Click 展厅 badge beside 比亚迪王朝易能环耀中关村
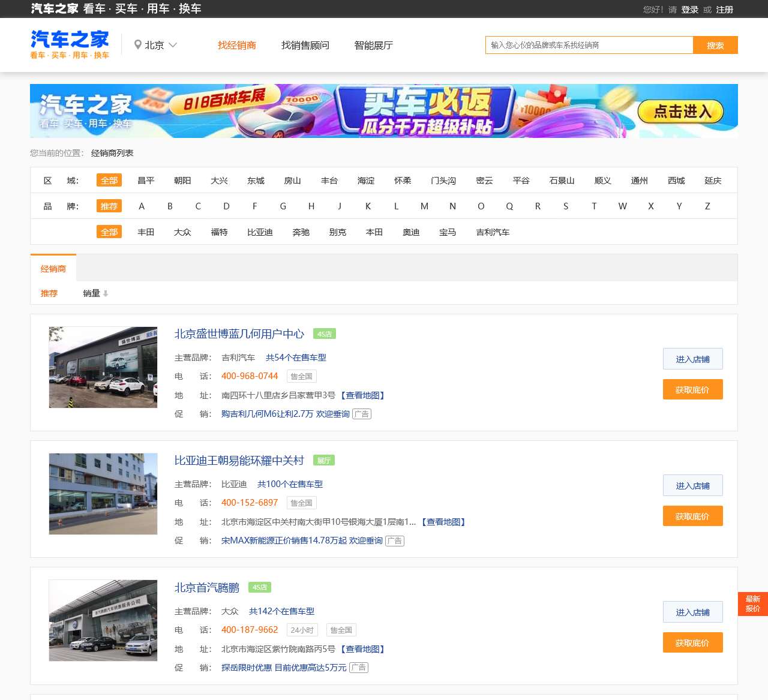768x700 pixels. [324, 461]
